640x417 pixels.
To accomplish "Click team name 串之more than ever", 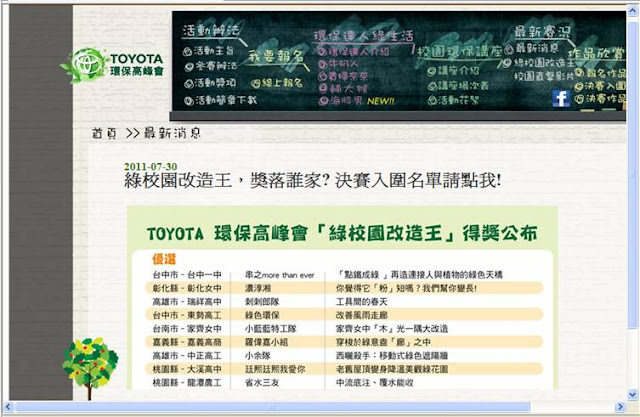I will pyautogui.click(x=280, y=275).
